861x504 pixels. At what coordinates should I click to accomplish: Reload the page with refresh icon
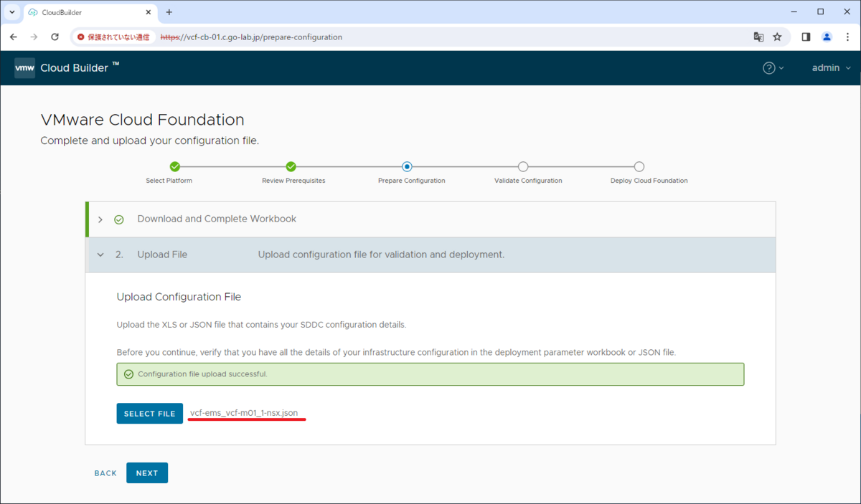55,37
